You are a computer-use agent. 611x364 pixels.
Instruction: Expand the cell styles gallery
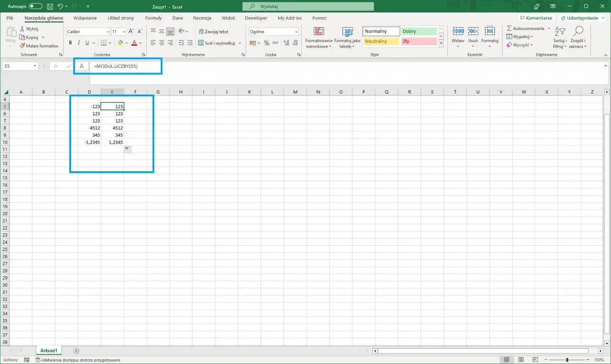click(x=441, y=43)
